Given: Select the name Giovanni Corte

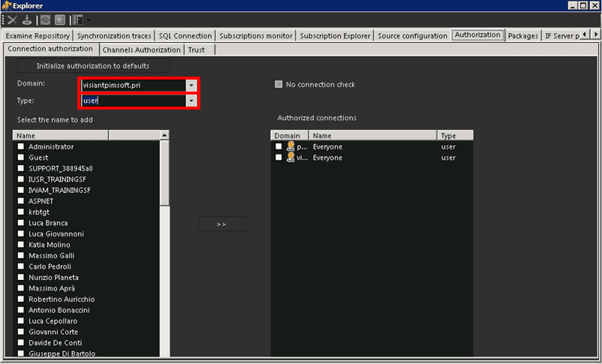Looking at the screenshot, I should [x=53, y=332].
